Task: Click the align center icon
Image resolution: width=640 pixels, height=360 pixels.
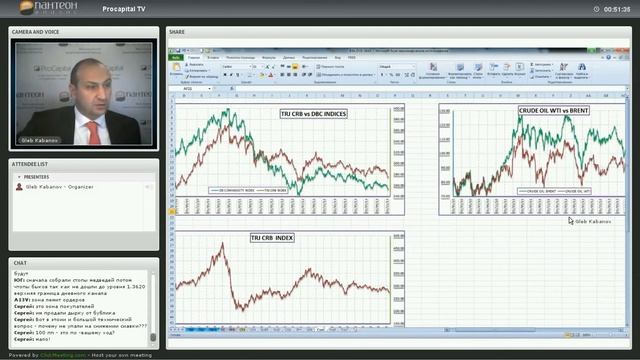Action: [x=289, y=75]
